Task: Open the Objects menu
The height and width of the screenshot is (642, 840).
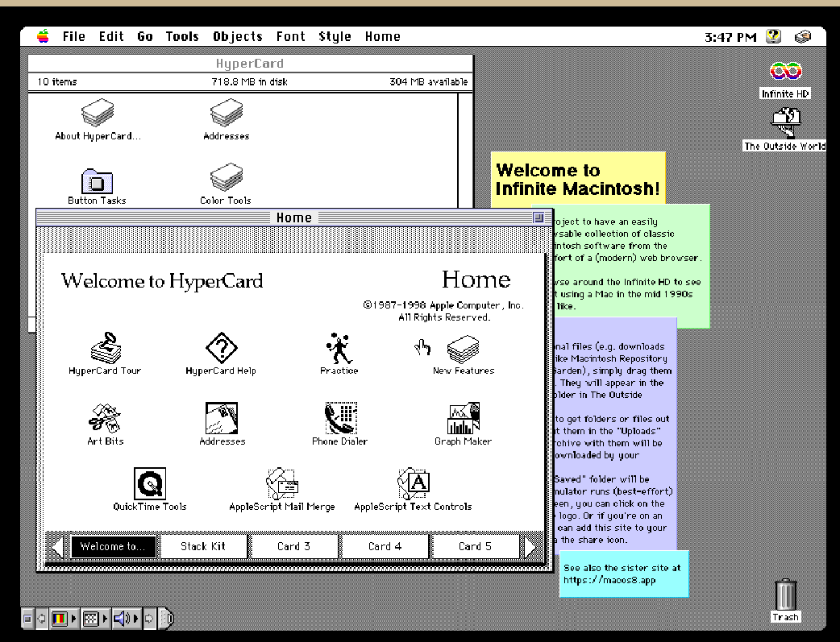Action: coord(238,36)
